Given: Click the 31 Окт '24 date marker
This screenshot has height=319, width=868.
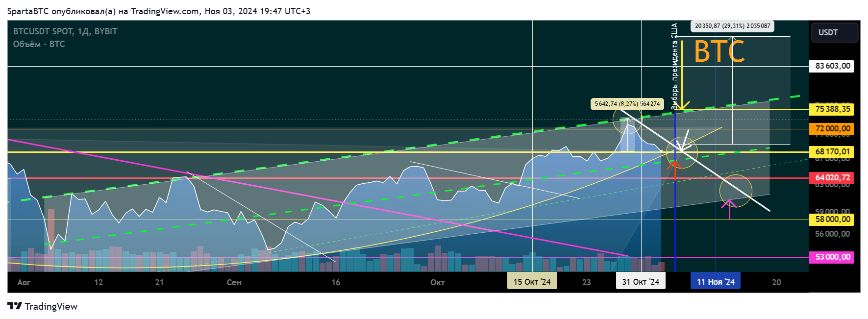Looking at the screenshot, I should [641, 282].
